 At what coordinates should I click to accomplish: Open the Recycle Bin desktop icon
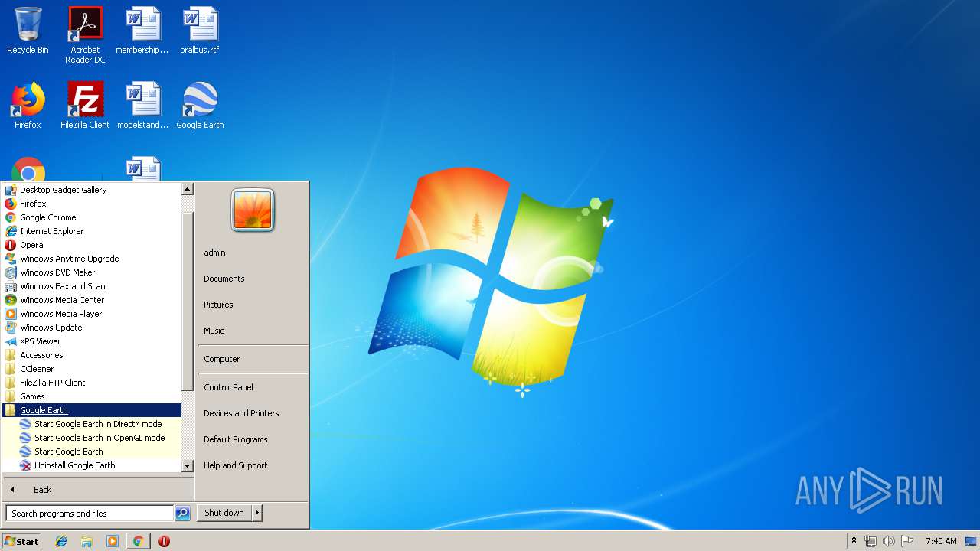click(x=28, y=31)
